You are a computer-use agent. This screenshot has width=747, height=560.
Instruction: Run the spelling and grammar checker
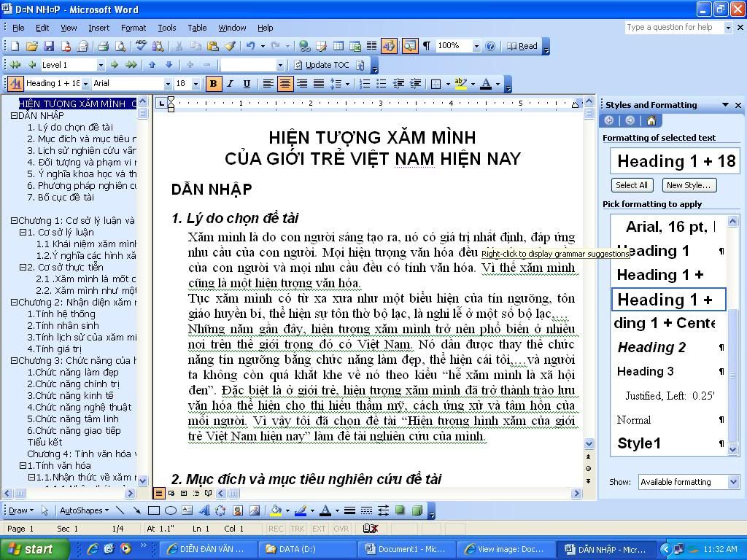click(x=141, y=46)
